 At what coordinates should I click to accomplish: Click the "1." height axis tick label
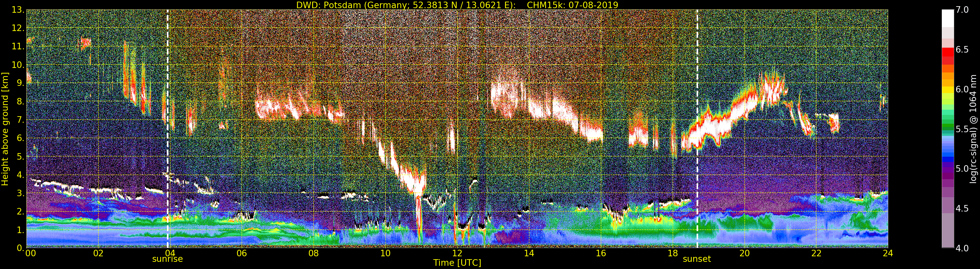[x=21, y=230]
